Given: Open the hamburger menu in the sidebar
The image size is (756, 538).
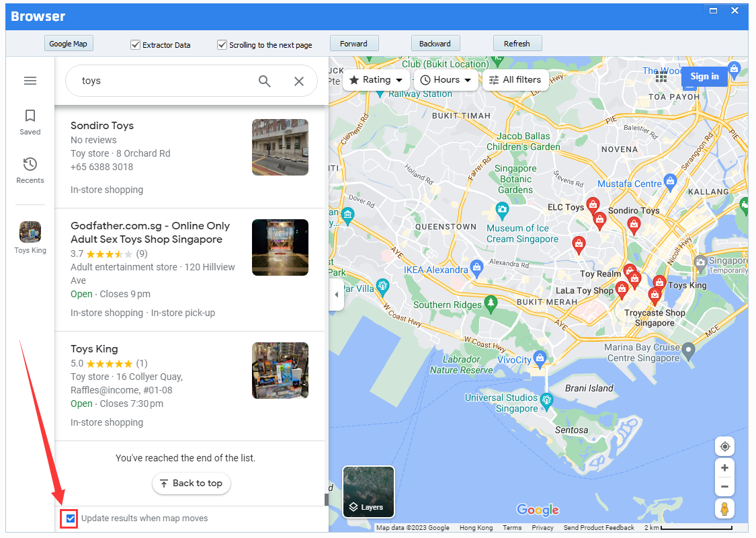Looking at the screenshot, I should (x=30, y=81).
